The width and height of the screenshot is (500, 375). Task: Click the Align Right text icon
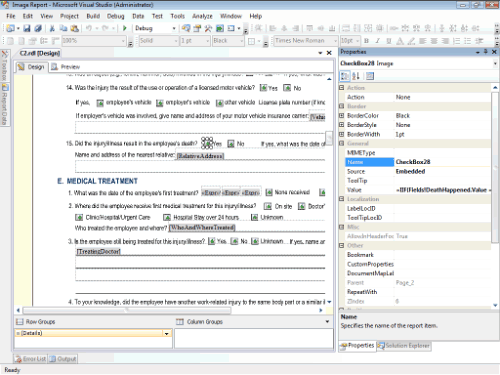pos(445,41)
